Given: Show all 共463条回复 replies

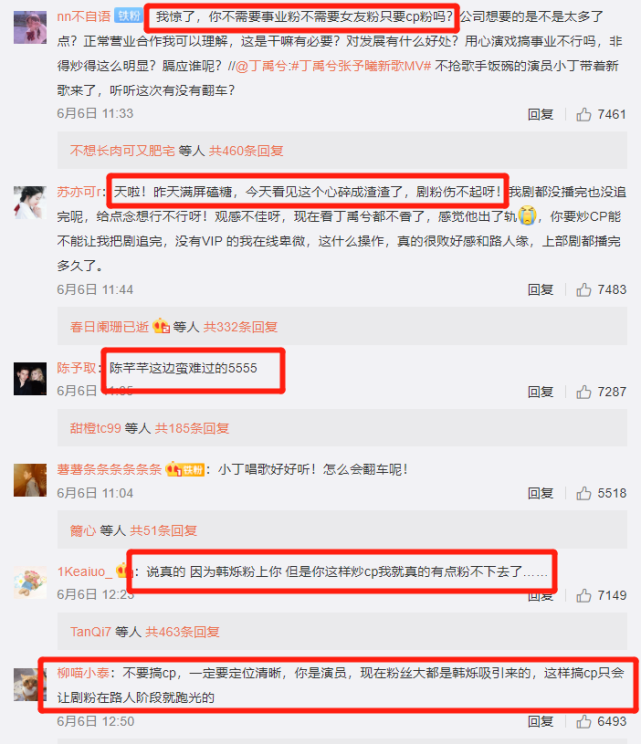Looking at the screenshot, I should click(x=183, y=632).
